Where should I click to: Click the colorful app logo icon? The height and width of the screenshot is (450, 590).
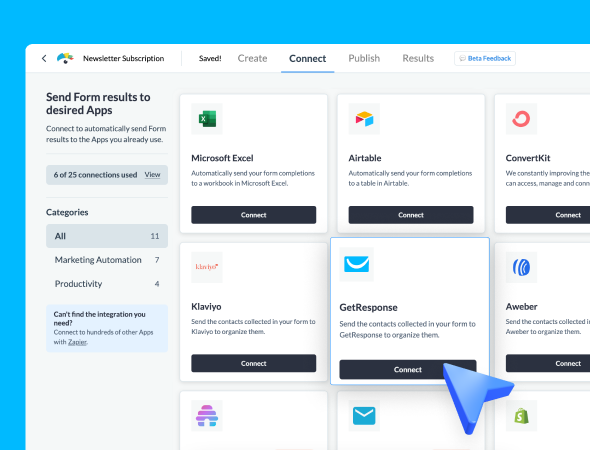(x=65, y=58)
